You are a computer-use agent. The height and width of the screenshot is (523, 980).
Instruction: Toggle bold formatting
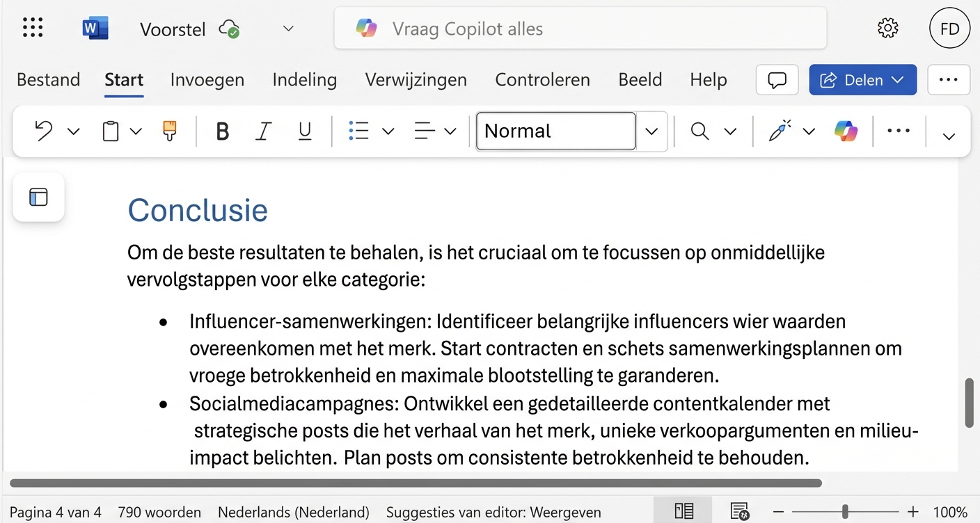click(222, 131)
